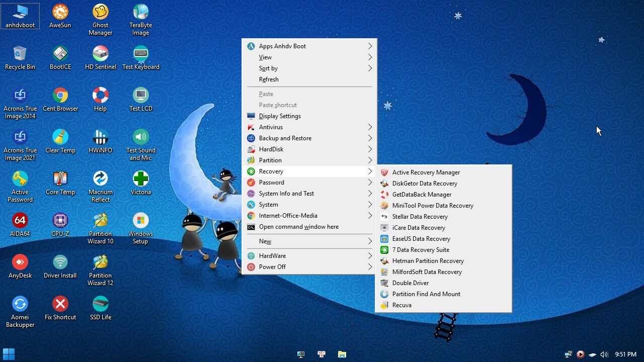This screenshot has width=644, height=362.
Task: Expand the Backup and Restore submenu
Action: [309, 138]
